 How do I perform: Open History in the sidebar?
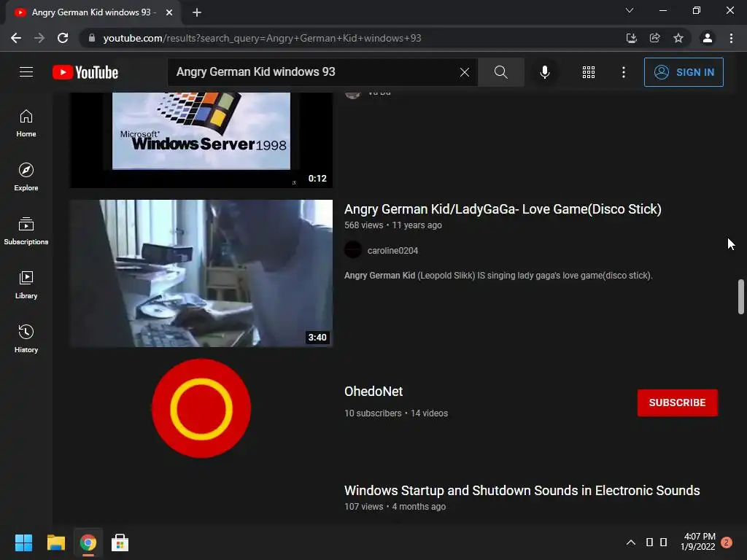[26, 338]
